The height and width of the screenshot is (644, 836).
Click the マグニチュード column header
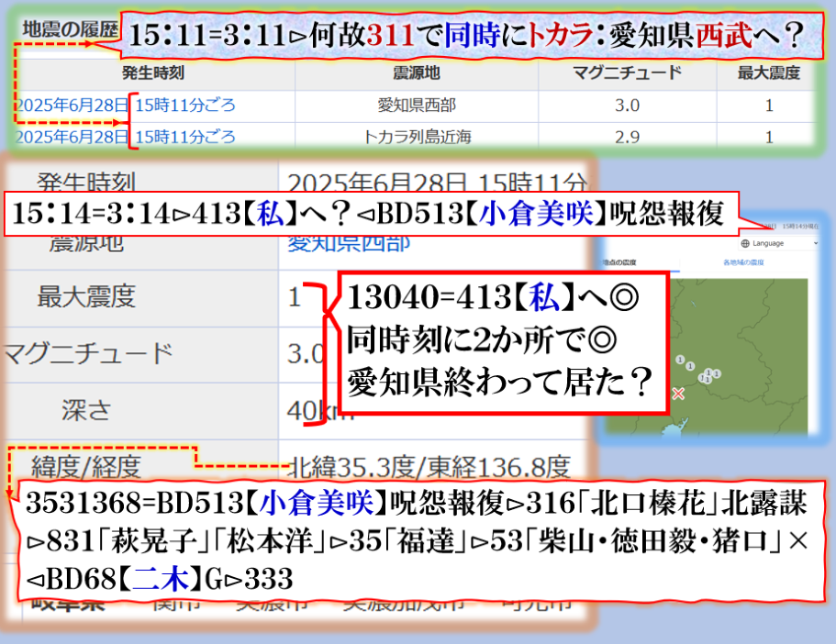tap(626, 73)
